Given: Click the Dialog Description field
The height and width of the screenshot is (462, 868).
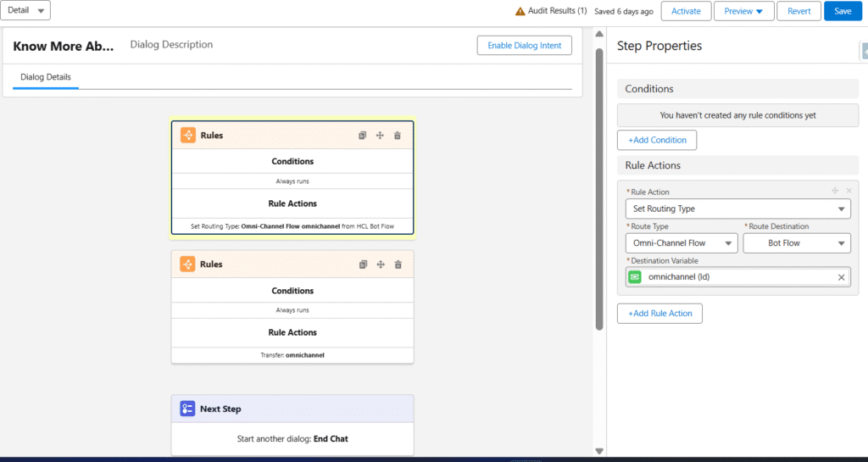Looking at the screenshot, I should [171, 45].
